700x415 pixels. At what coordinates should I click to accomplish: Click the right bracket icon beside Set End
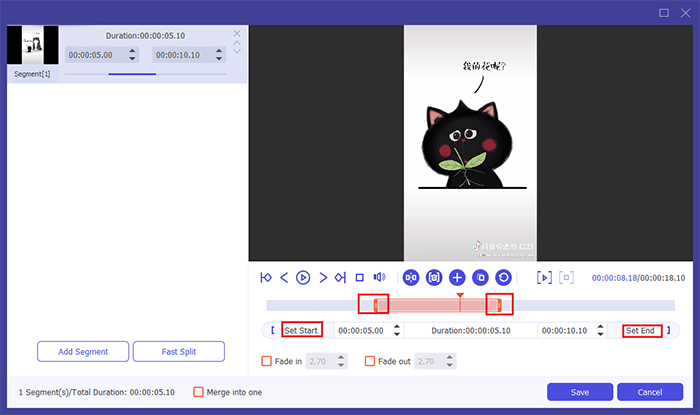tap(669, 330)
